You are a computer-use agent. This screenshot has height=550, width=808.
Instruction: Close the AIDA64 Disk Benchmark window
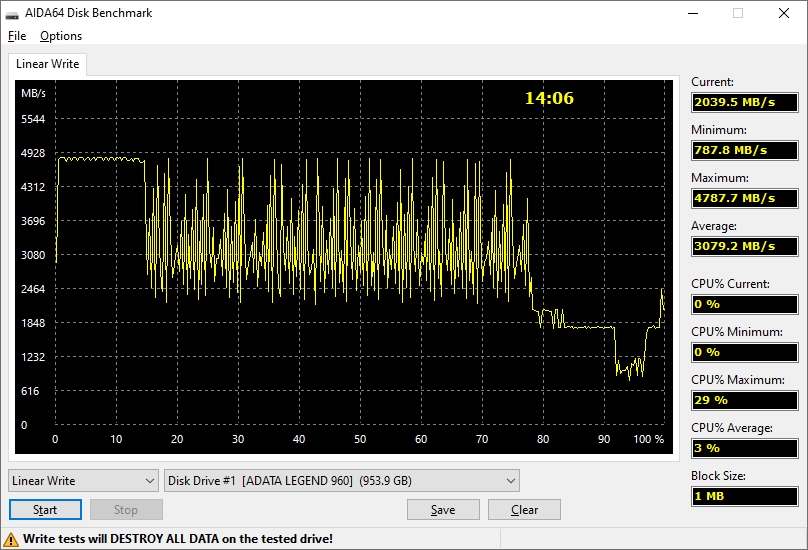pyautogui.click(x=784, y=13)
